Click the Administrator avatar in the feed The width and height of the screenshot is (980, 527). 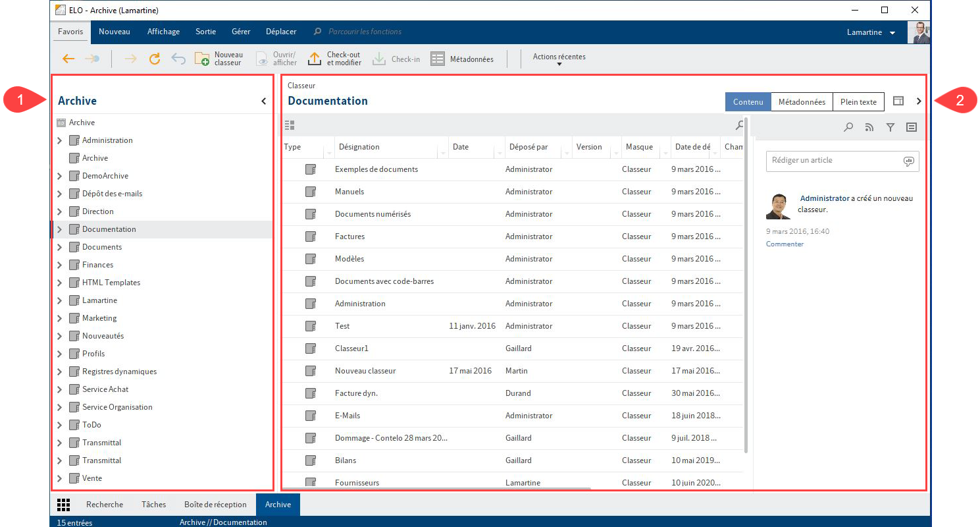779,206
